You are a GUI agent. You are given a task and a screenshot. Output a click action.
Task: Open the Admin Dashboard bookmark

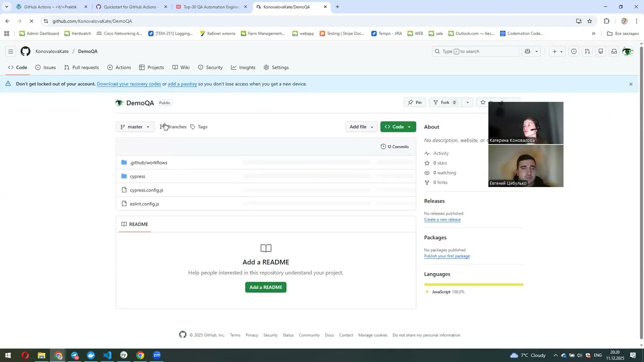point(39,34)
